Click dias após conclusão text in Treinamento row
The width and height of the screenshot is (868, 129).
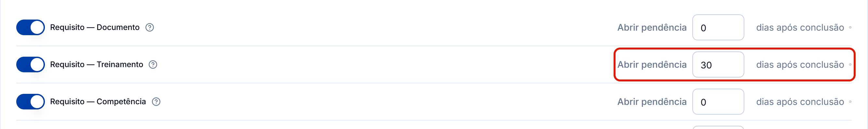click(800, 64)
